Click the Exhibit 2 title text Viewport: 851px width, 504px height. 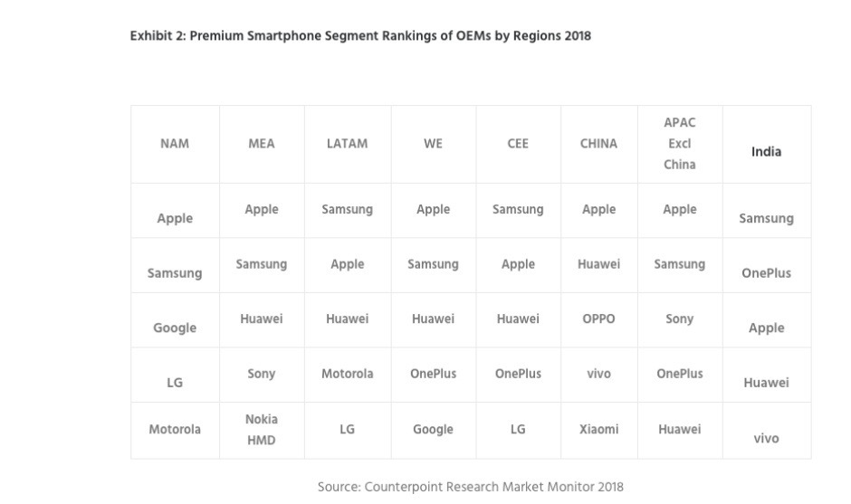[x=360, y=36]
